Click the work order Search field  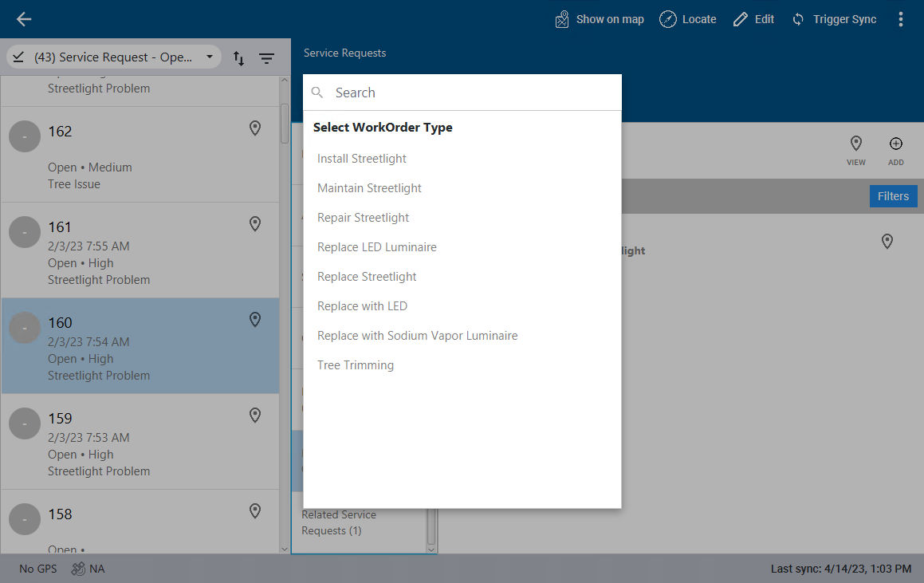tap(470, 93)
